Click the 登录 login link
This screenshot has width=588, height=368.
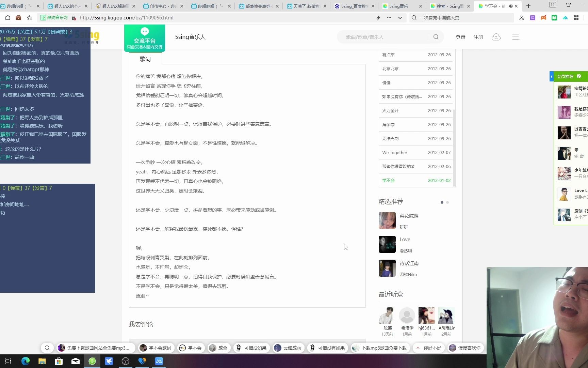click(460, 37)
